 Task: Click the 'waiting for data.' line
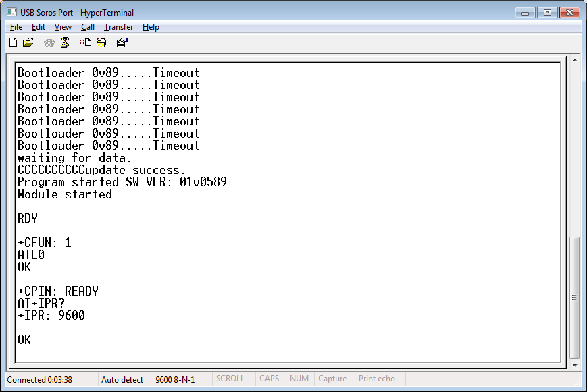pyautogui.click(x=74, y=158)
